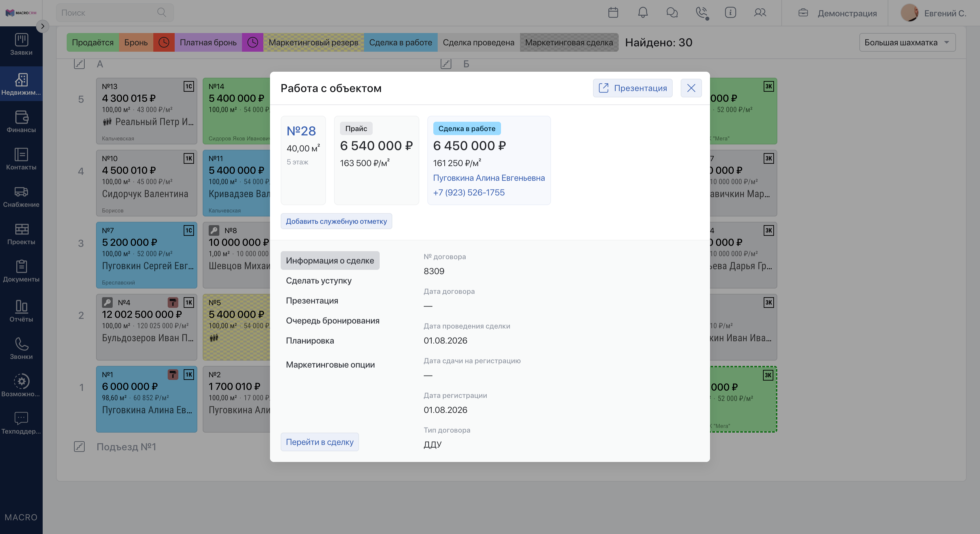Image resolution: width=980 pixels, height=534 pixels.
Task: Open the client link Пуговкина Алина Евгеньевна
Action: tap(489, 178)
